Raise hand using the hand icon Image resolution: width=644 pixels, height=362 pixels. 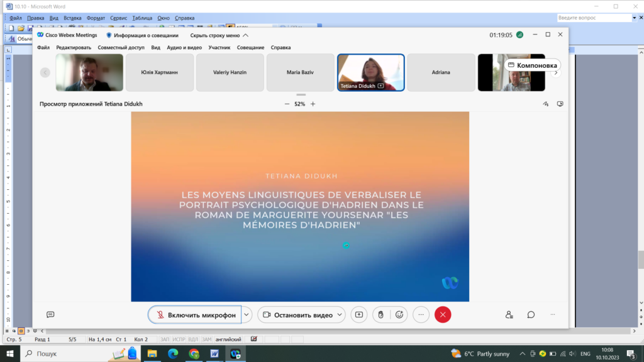(380, 315)
